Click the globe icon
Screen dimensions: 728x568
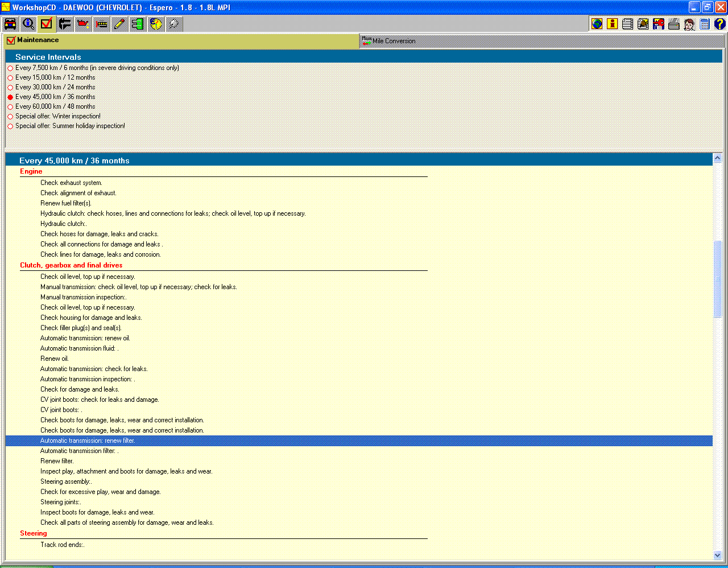pos(597,24)
